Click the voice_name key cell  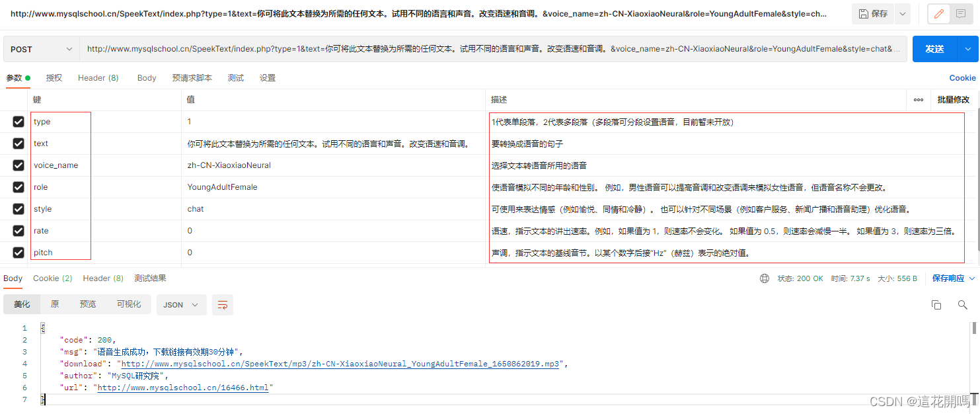(104, 165)
